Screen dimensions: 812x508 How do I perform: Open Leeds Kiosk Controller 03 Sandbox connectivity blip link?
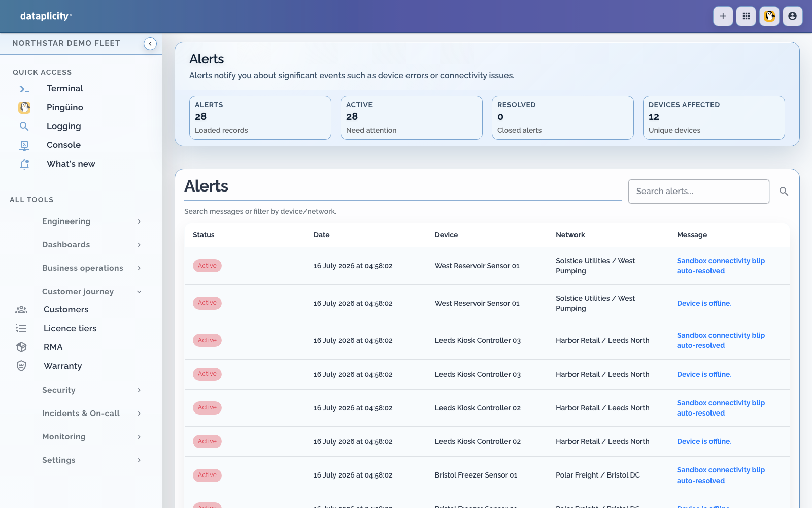pos(721,340)
